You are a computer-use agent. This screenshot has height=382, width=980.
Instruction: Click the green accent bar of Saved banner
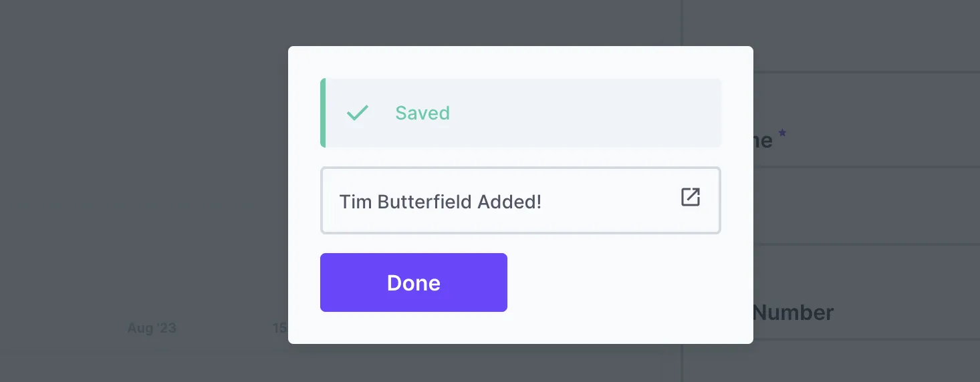(323, 113)
